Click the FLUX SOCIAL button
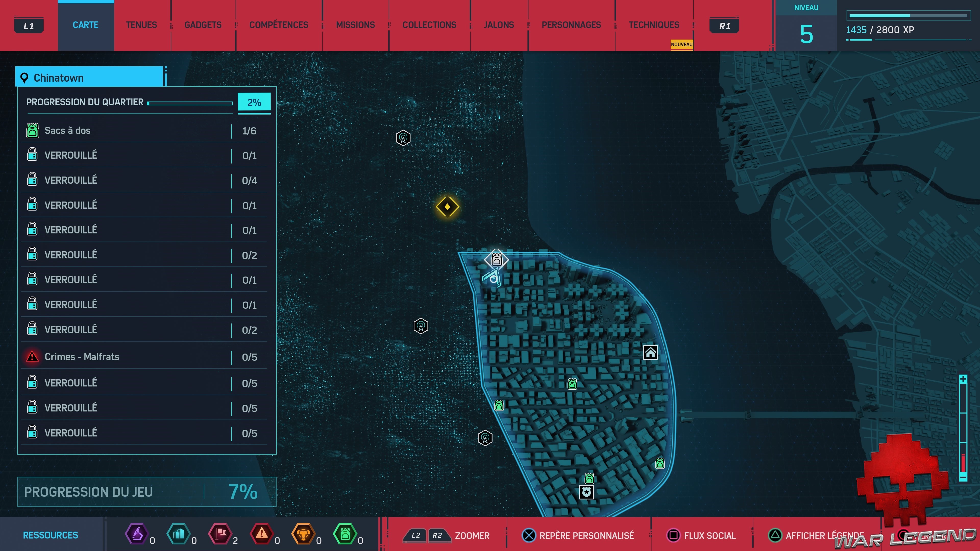Viewport: 980px width, 551px height. pyautogui.click(x=701, y=535)
